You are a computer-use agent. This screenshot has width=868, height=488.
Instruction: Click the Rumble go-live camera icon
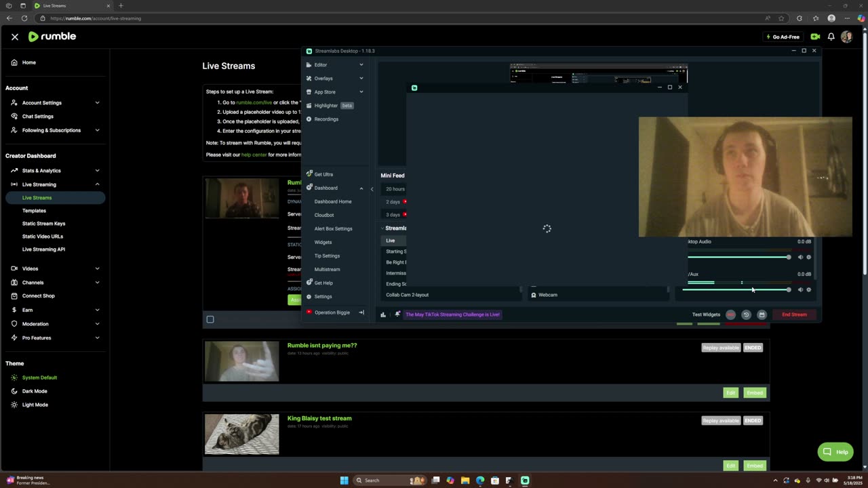[x=815, y=37]
